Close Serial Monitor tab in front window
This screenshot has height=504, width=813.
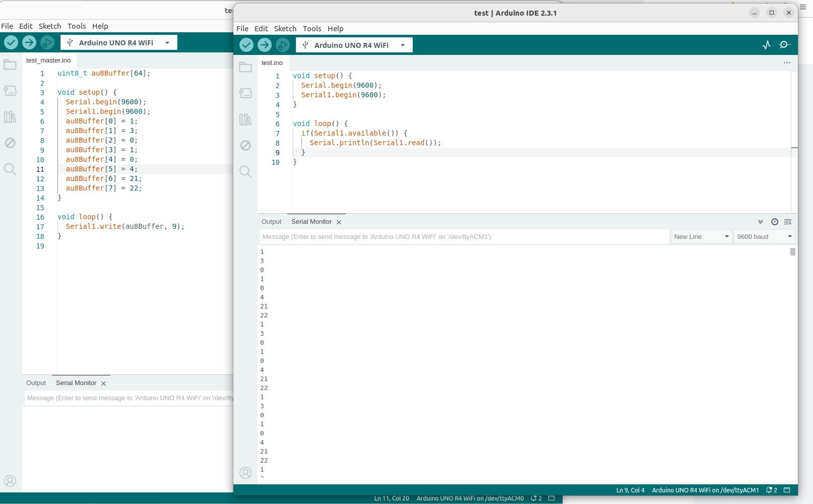click(x=339, y=222)
